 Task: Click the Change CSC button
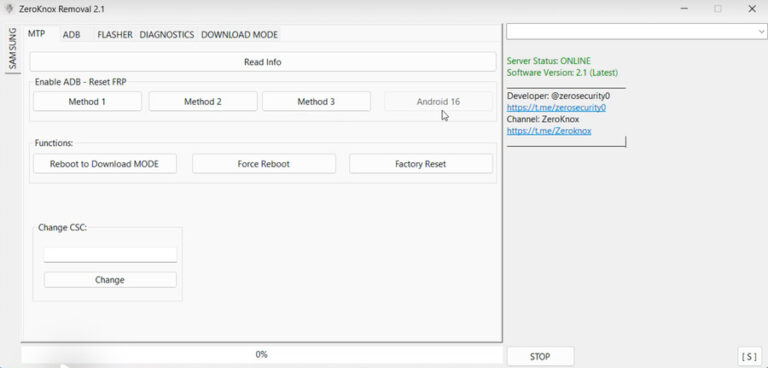coord(110,280)
